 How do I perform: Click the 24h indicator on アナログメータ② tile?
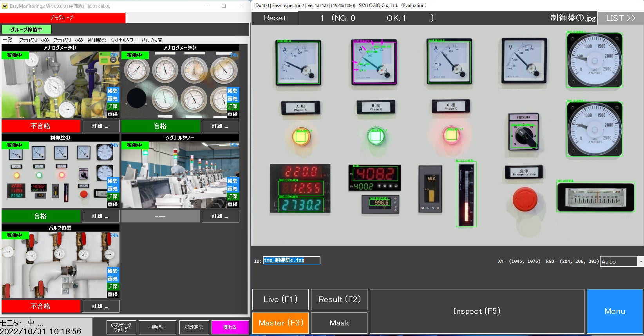pos(234,55)
